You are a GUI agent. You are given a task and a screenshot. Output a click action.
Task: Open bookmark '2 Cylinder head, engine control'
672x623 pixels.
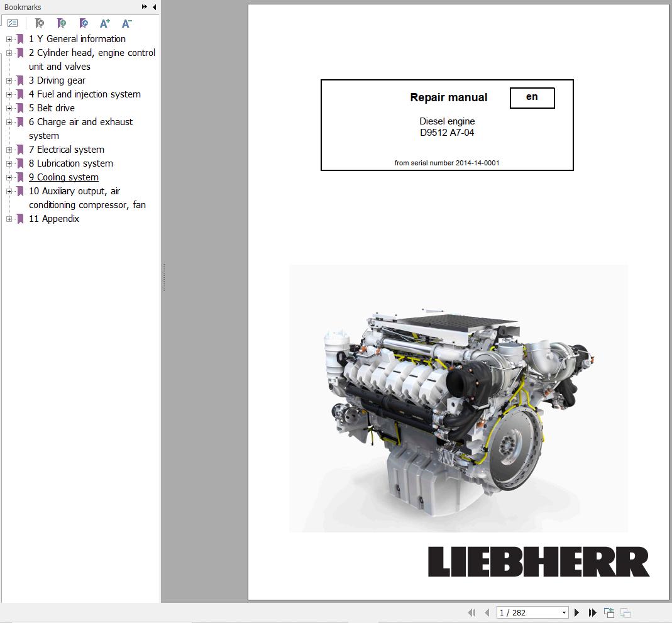(x=92, y=60)
